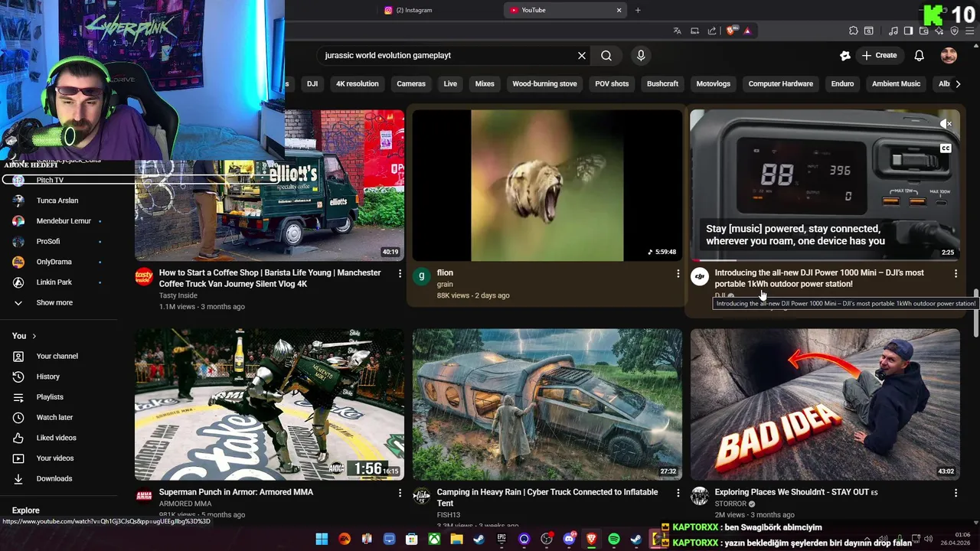Open Windows Start menu
980x551 pixels.
[x=322, y=540]
